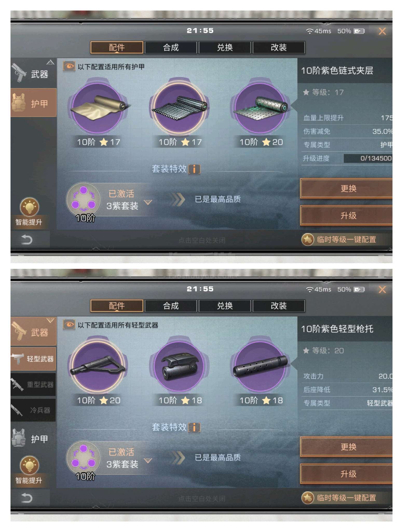Screen dimensions: 403x532
Task: Switch to 合成 tab in top screen
Action: click(171, 48)
